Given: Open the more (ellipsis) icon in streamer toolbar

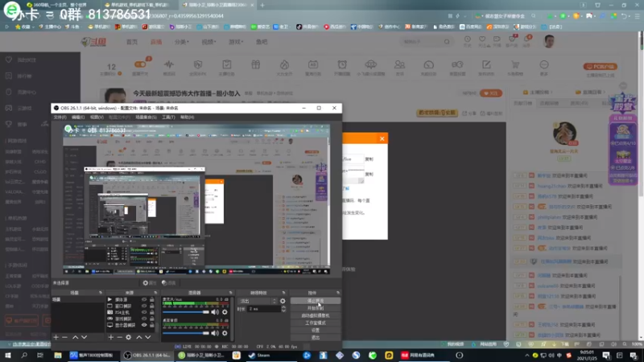Looking at the screenshot, I should (544, 67).
